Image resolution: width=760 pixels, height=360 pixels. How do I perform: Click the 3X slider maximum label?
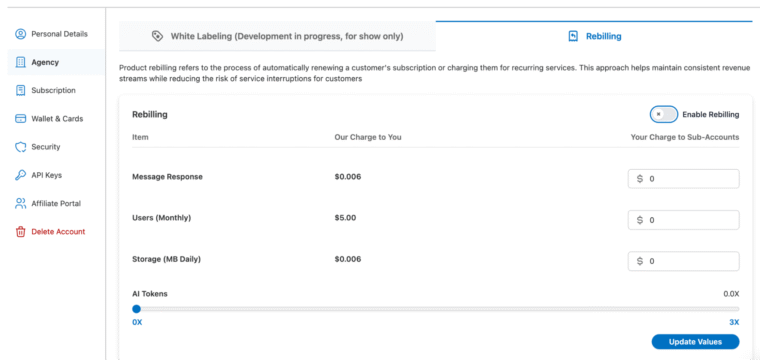[x=734, y=322]
